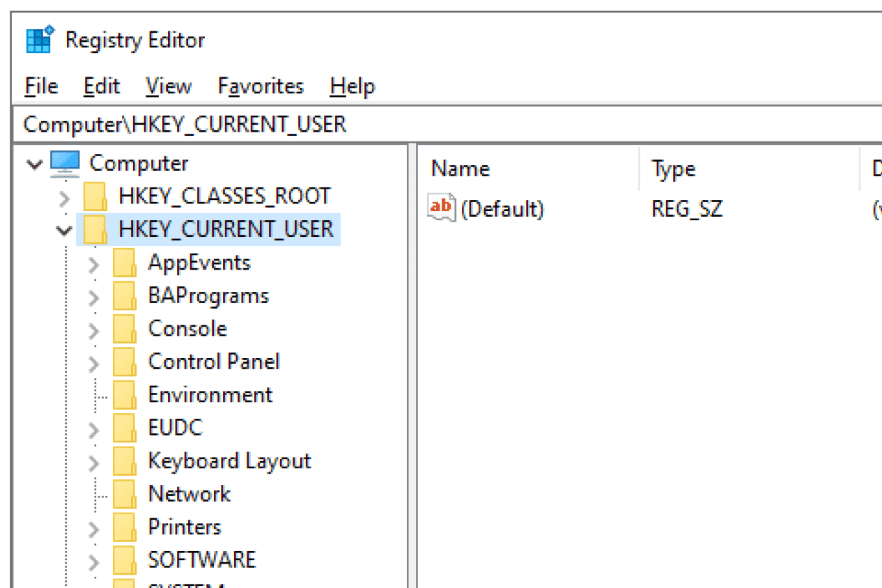Click the AppEvents folder icon
This screenshot has height=588, width=882.
pos(124,263)
